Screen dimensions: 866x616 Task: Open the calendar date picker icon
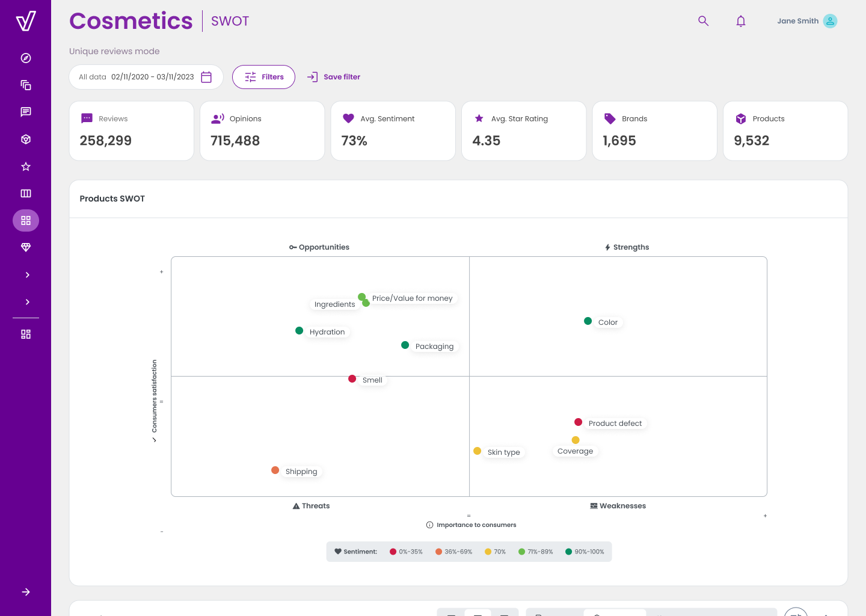pos(206,77)
